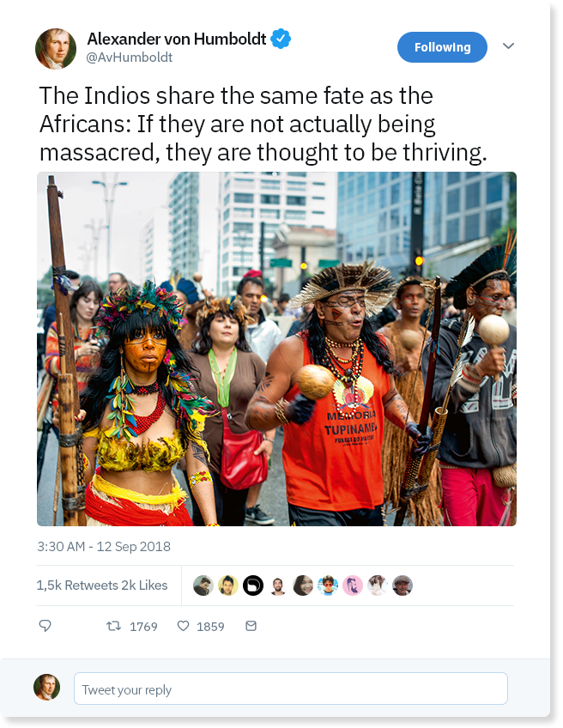Click the black circle liker avatar
The width and height of the screenshot is (563, 728).
click(x=253, y=585)
